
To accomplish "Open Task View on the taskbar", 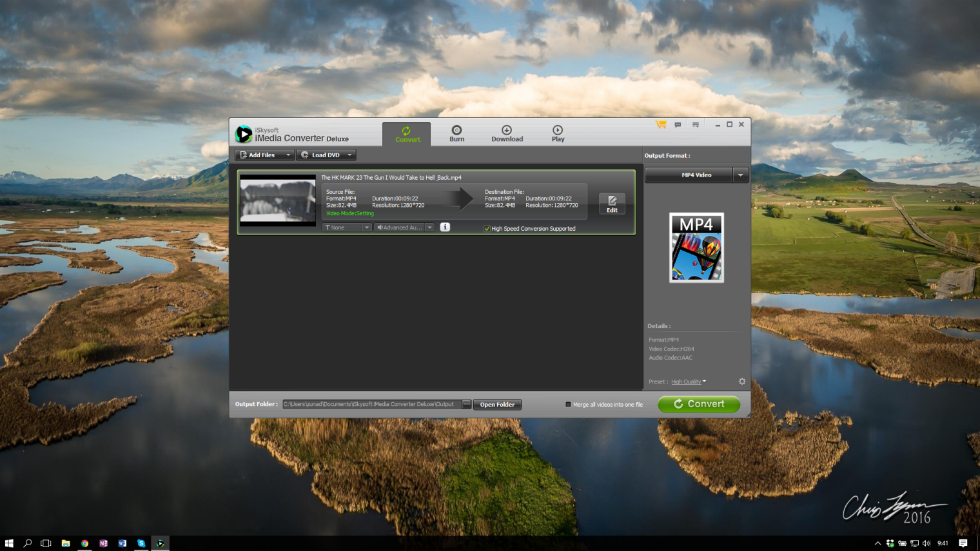I will (46, 543).
